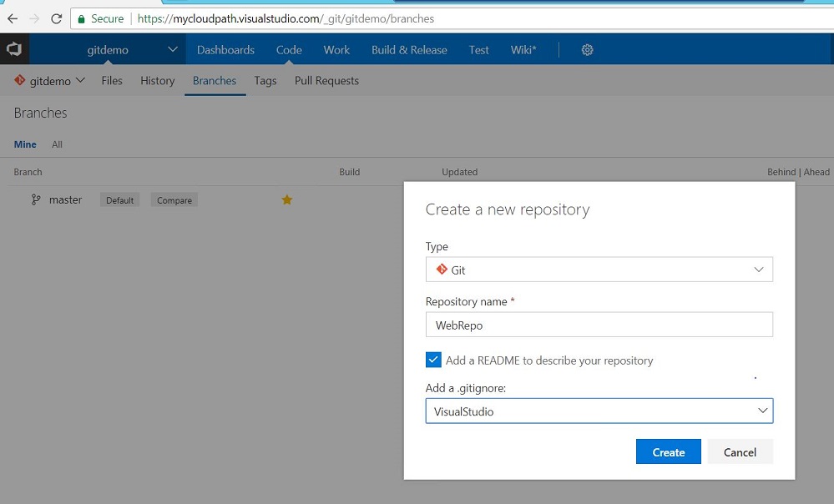Reload the page with refresh icon
This screenshot has height=504, width=834.
[57, 18]
